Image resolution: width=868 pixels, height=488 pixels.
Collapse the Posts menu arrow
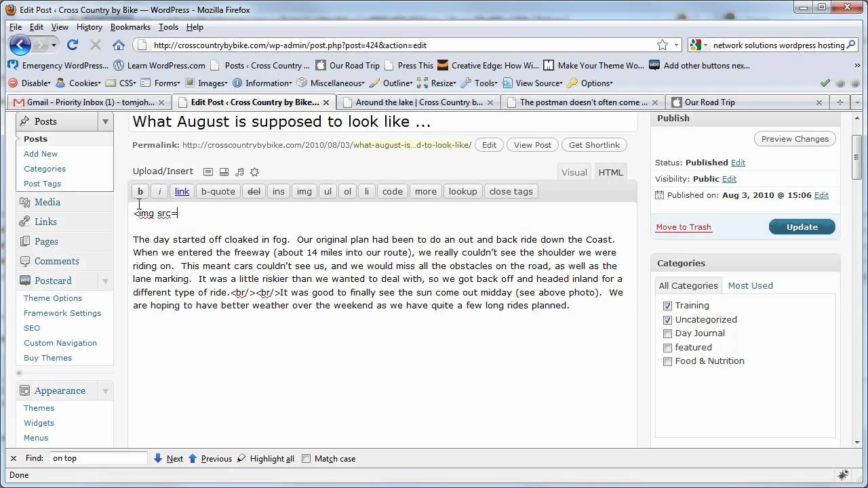[105, 121]
